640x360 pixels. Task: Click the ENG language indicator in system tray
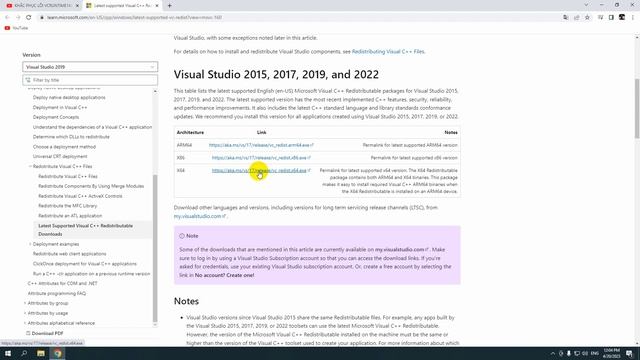595,353
